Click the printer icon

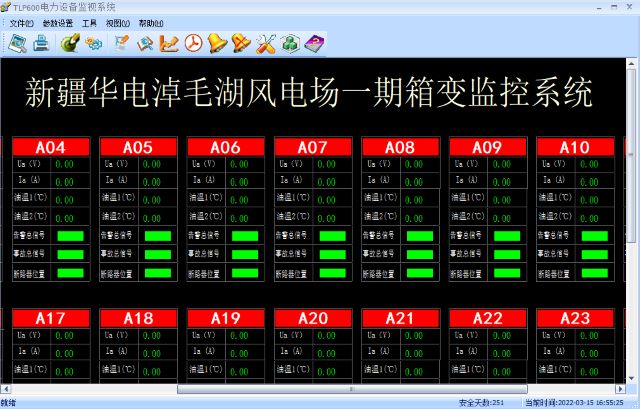pyautogui.click(x=41, y=43)
